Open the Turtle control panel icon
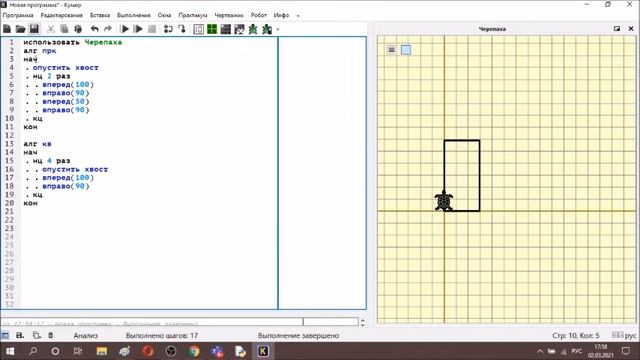Screen dimensions: 640x360 [267, 29]
